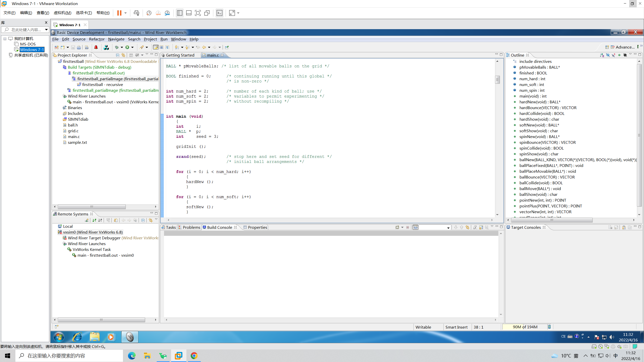
Task: Click the Collapse All icon in Project Explorer
Action: 117,55
